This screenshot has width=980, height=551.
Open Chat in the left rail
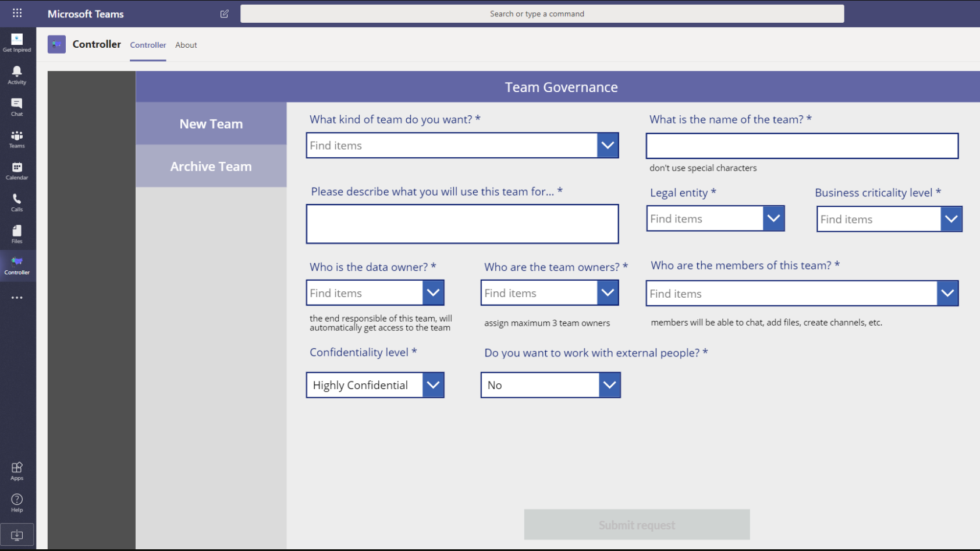pos(17,107)
